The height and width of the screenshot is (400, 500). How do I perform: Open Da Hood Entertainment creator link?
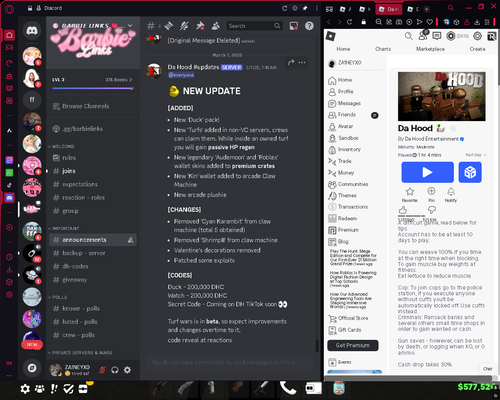coord(432,139)
